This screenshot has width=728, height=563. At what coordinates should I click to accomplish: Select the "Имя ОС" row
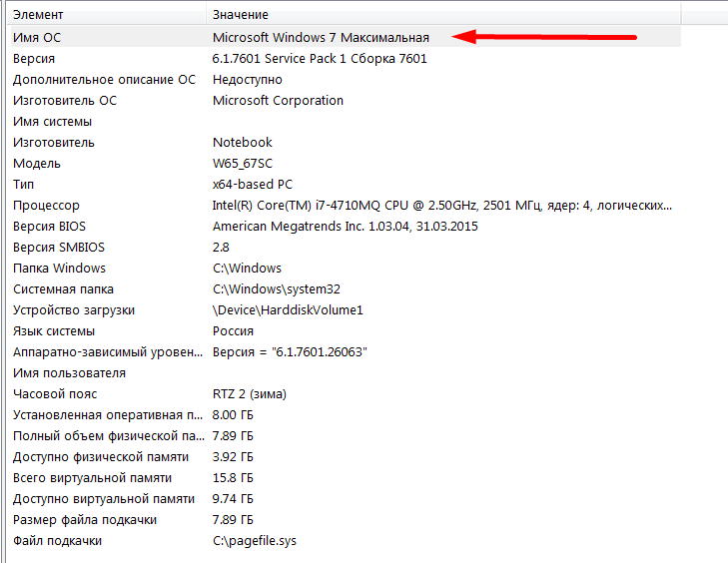tap(38, 37)
